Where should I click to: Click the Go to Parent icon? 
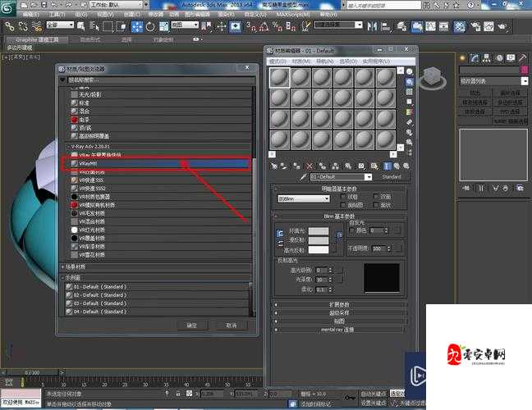[397, 166]
